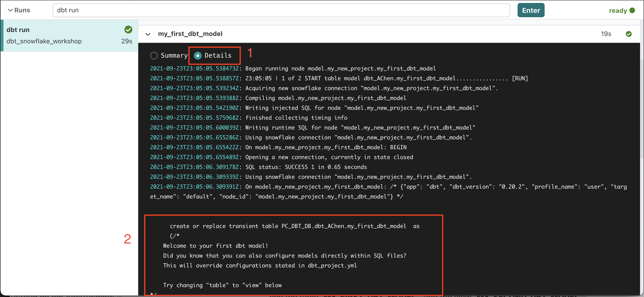The height and width of the screenshot is (297, 644).
Task: Select the Details radio button
Action: pyautogui.click(x=198, y=56)
